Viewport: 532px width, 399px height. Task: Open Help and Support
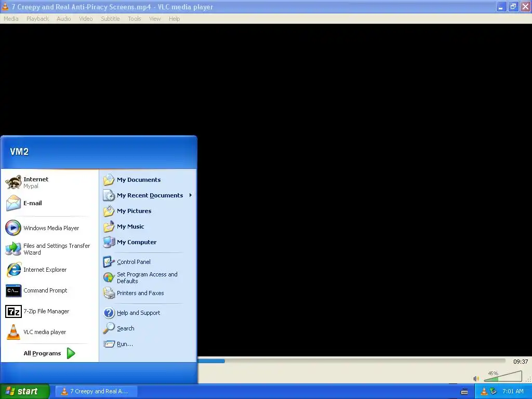pyautogui.click(x=148, y=313)
